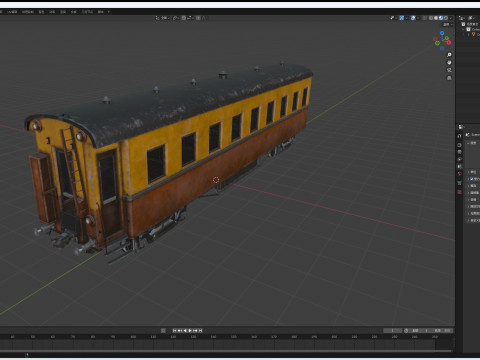Expand the panel above the checkbox panel

468,172
